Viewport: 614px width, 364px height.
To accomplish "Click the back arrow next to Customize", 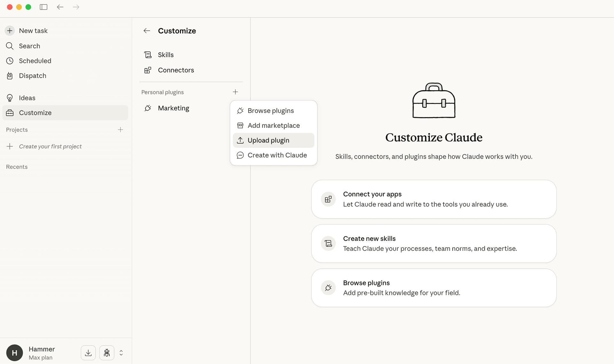I will [x=147, y=31].
